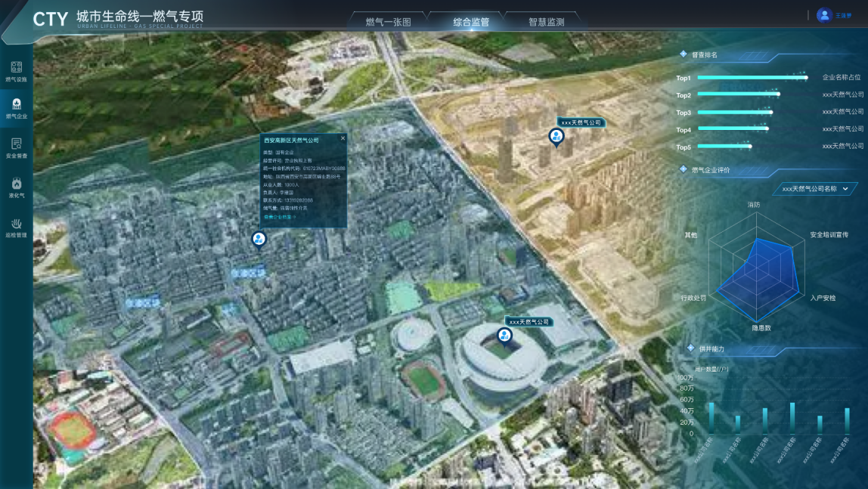868x489 pixels.
Task: Click the xxx天然气公司 label beside Top2
Action: (842, 94)
